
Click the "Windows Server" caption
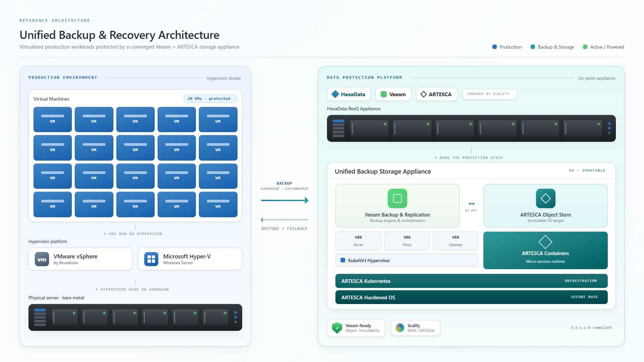pos(178,263)
